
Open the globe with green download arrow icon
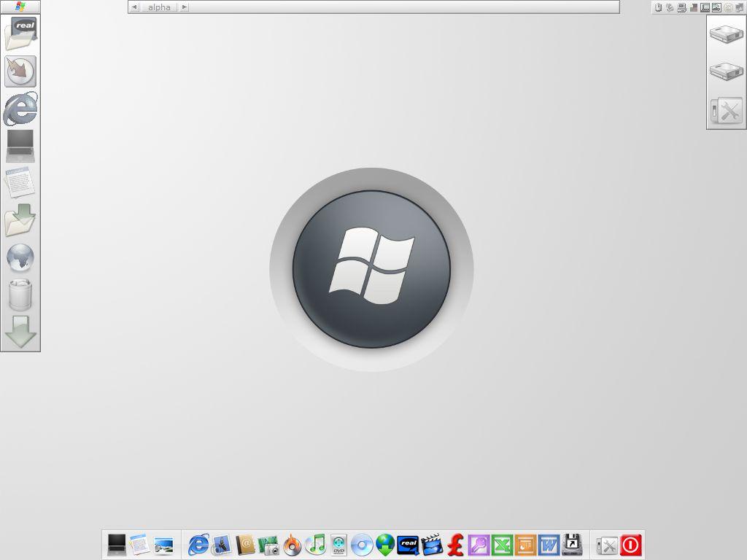[x=385, y=545]
